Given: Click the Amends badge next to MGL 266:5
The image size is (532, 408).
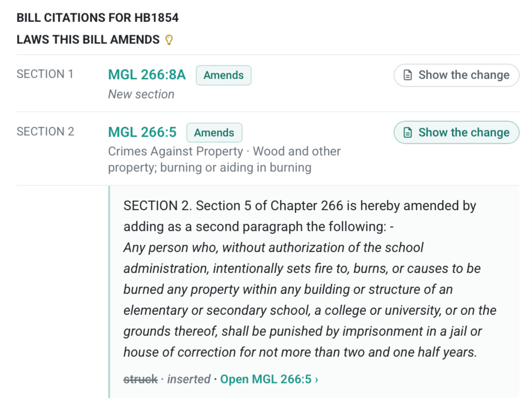Looking at the screenshot, I should click(x=214, y=133).
